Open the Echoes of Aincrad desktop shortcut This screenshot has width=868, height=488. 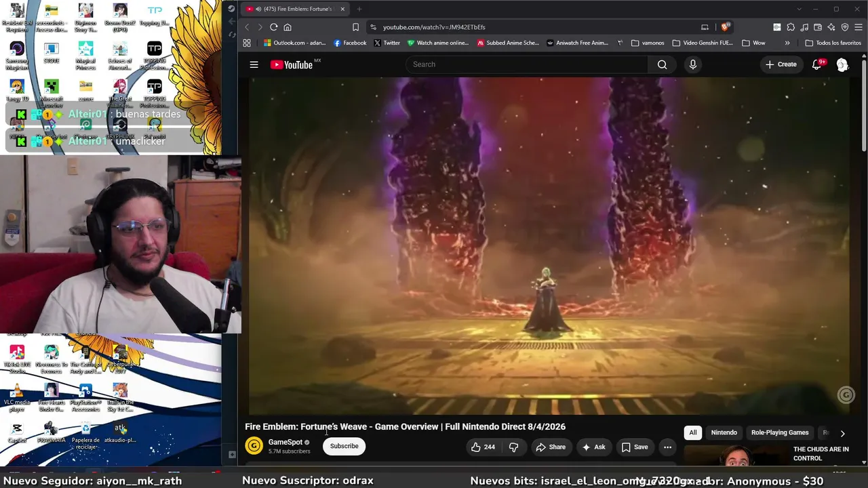point(120,54)
